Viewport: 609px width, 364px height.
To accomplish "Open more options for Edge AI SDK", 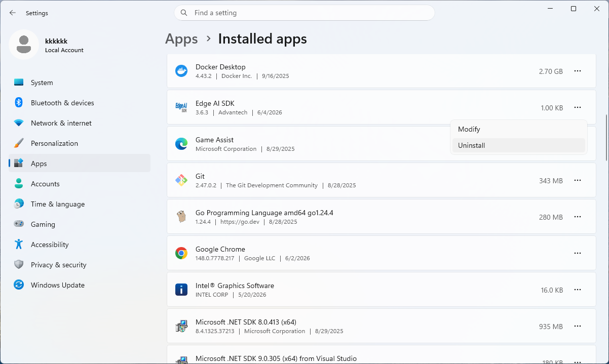I will (x=577, y=108).
